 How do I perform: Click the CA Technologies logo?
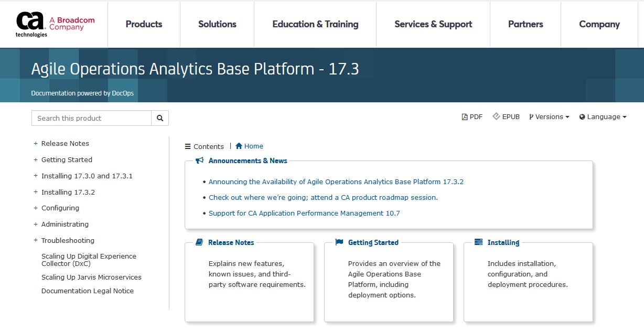(x=56, y=24)
